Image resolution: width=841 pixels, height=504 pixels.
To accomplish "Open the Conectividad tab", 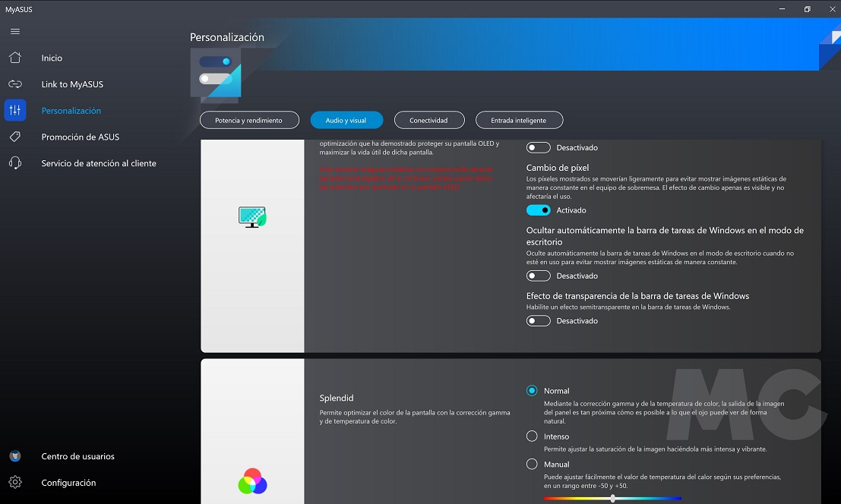I will [428, 120].
